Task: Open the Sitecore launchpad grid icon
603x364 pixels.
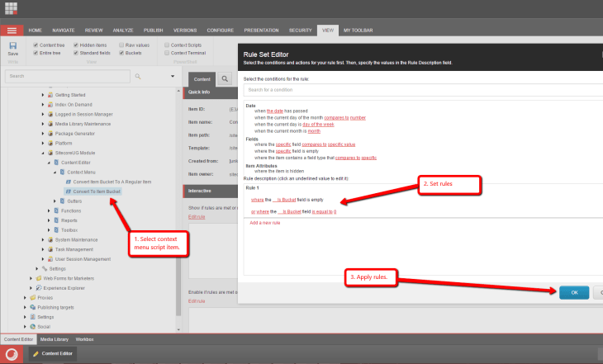Action: click(x=12, y=10)
